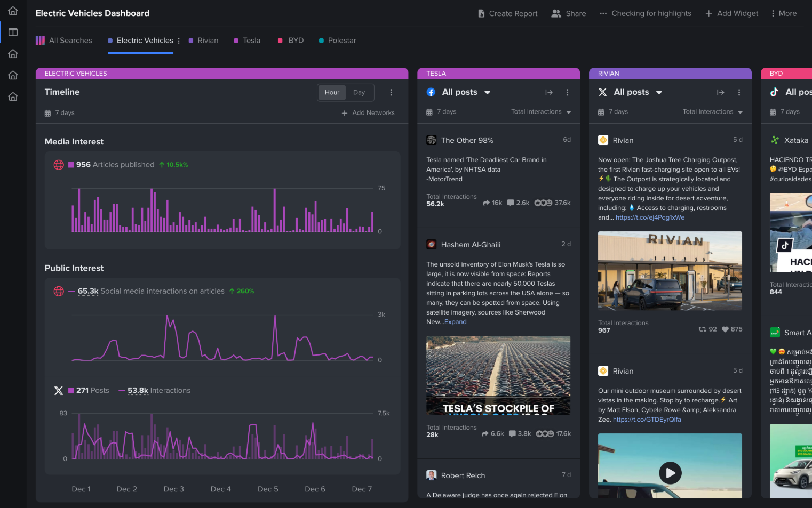Expand the Tesla All posts dropdown

[487, 92]
